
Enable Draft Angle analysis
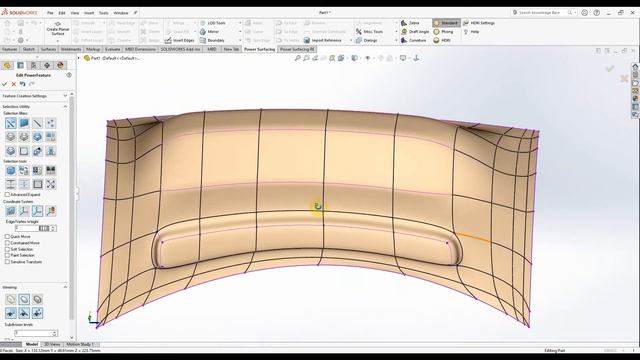click(x=415, y=31)
